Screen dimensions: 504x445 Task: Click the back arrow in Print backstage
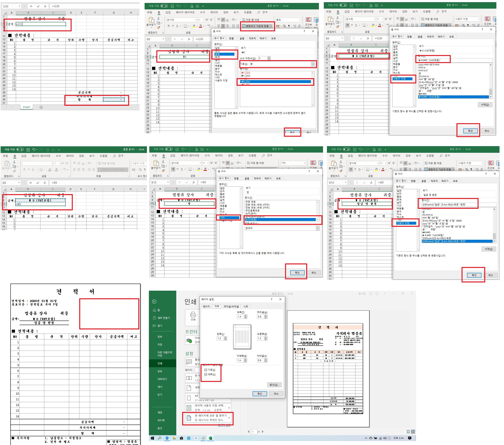pos(154,301)
